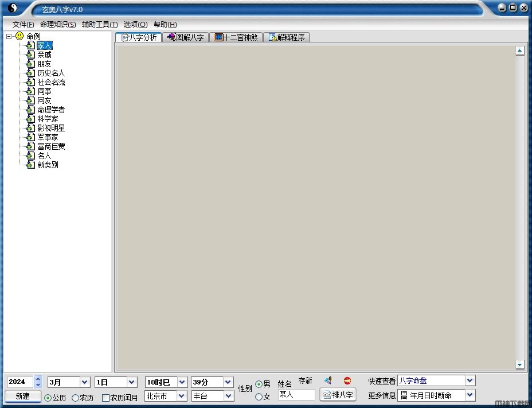Open the minute dropdown showing 39分
Viewport: 532px width, 408px height.
(x=228, y=382)
